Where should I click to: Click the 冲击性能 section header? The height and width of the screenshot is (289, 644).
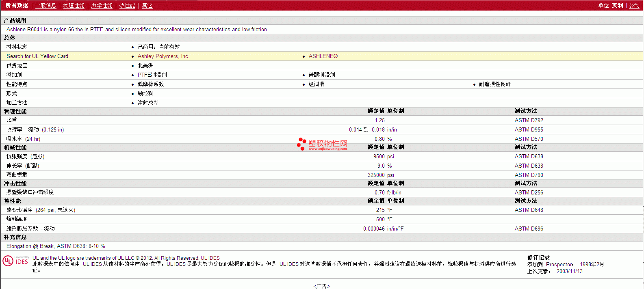coord(15,183)
